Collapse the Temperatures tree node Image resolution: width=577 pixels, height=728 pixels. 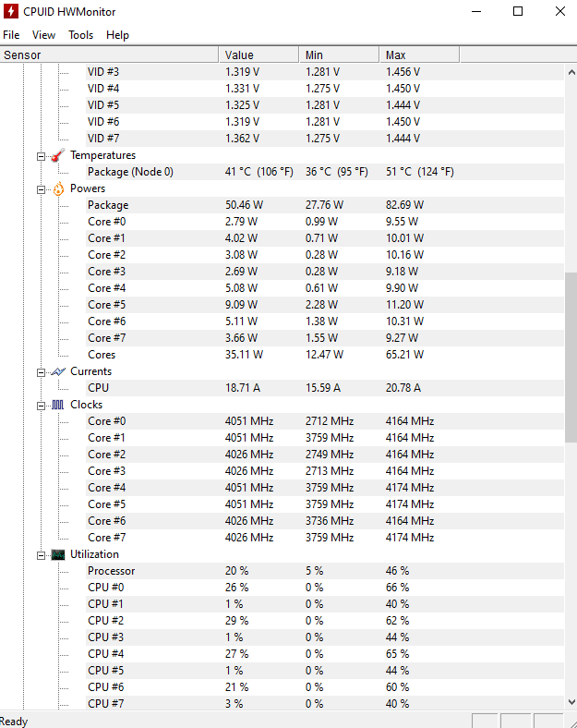(42, 156)
